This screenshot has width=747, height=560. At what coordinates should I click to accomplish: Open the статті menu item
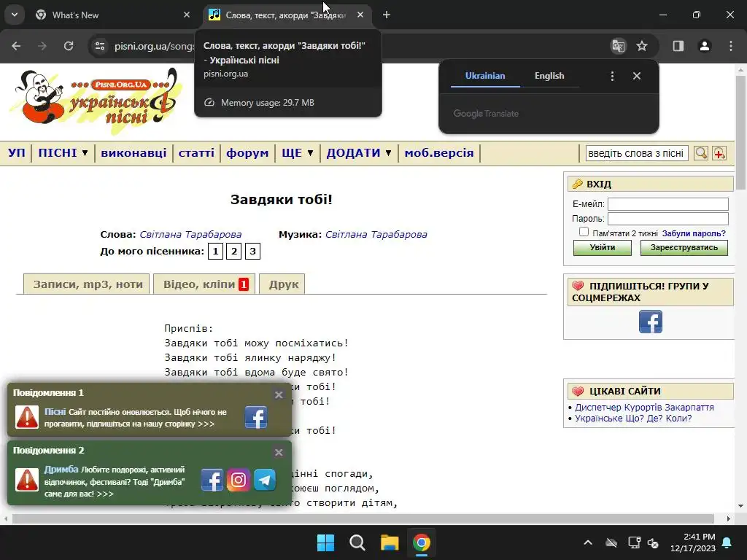pyautogui.click(x=196, y=153)
